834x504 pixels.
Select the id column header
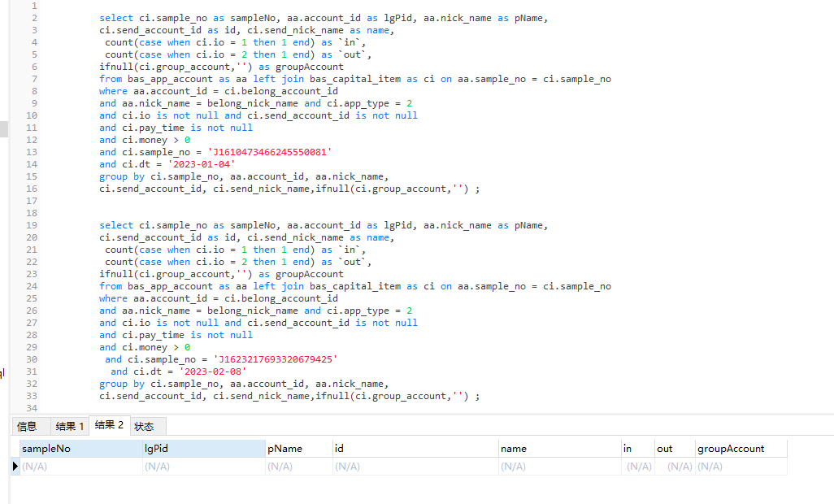pos(415,449)
